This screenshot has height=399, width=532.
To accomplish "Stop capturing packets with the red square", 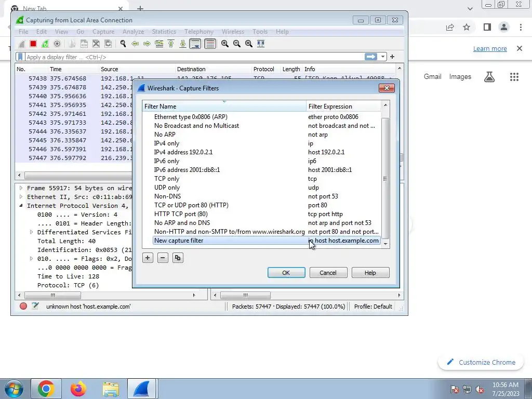I will [33, 44].
